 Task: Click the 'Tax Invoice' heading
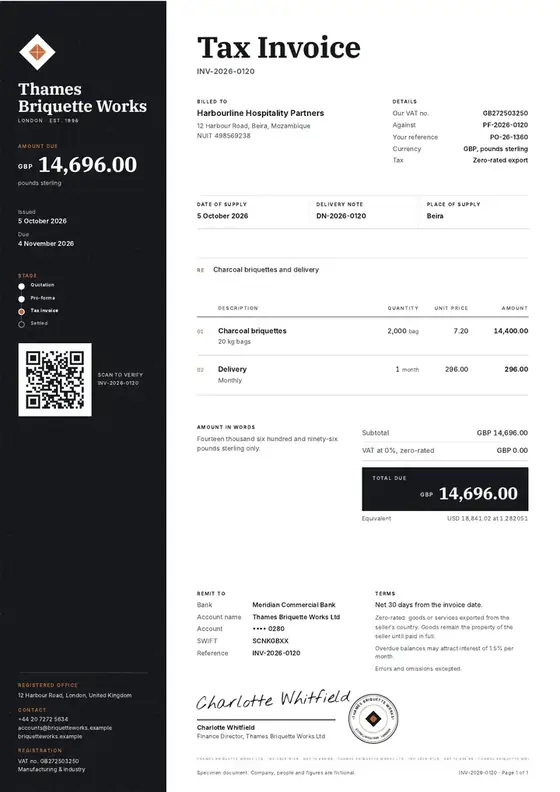[279, 47]
